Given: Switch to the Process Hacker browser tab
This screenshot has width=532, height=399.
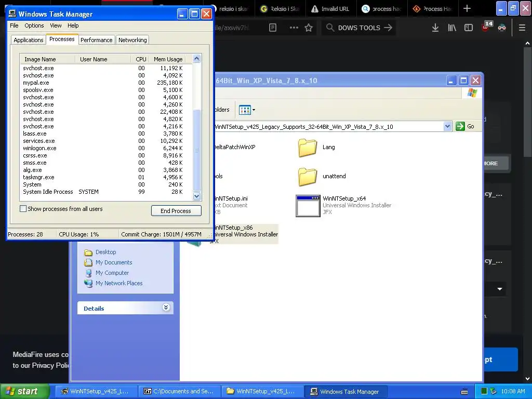Looking at the screenshot, I should tap(433, 9).
